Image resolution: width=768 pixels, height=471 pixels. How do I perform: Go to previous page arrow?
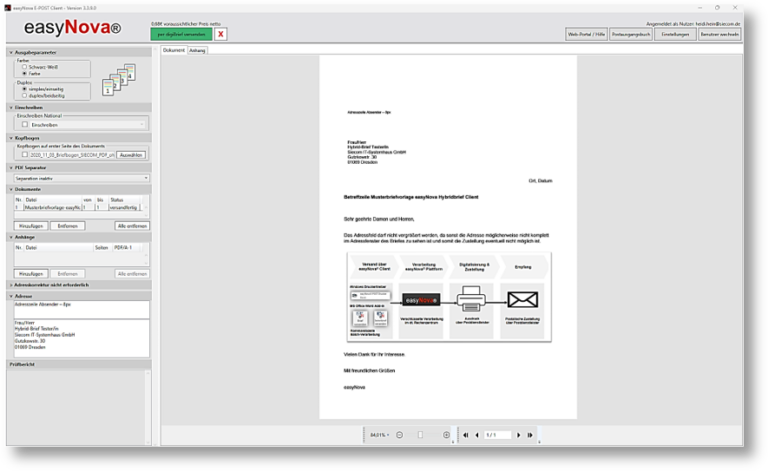pyautogui.click(x=477, y=435)
